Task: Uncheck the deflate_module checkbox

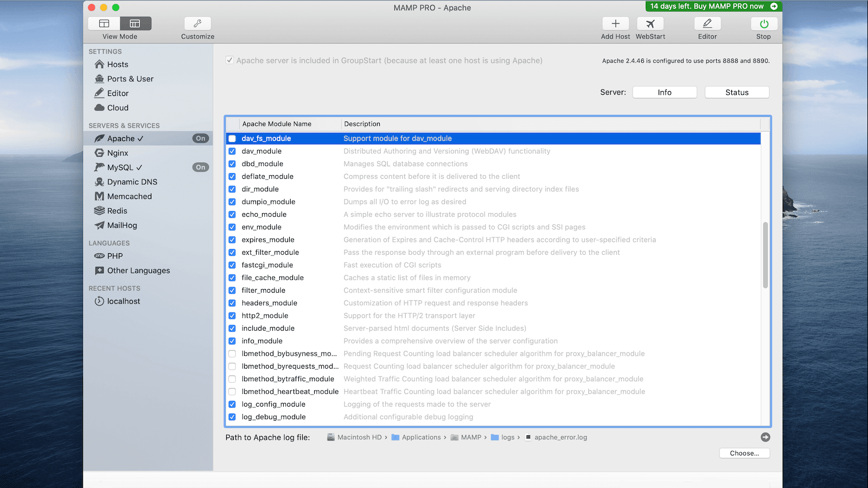Action: click(x=232, y=177)
